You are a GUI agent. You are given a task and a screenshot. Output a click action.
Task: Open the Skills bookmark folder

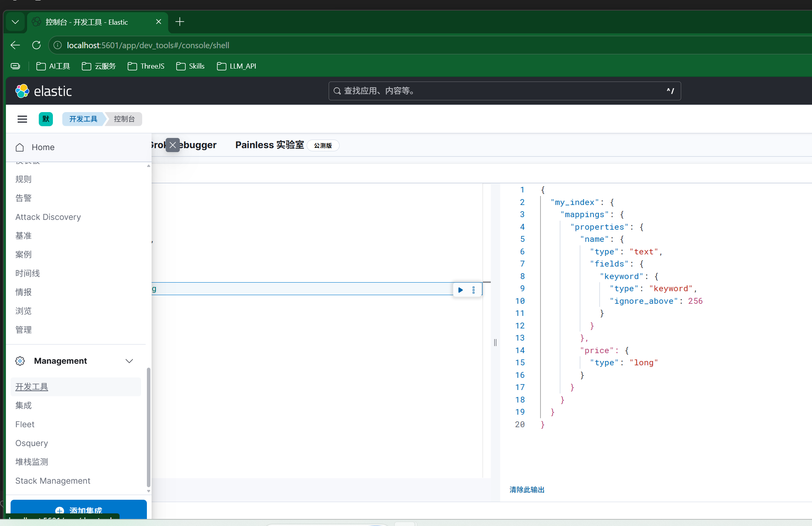click(190, 66)
